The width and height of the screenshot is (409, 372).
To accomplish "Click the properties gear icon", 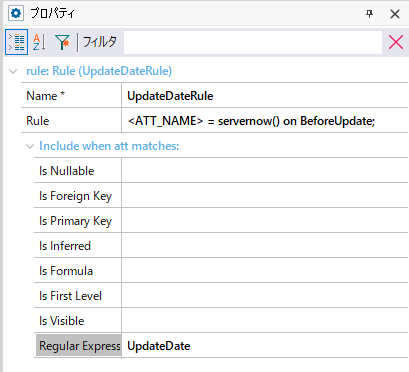I will tap(16, 13).
